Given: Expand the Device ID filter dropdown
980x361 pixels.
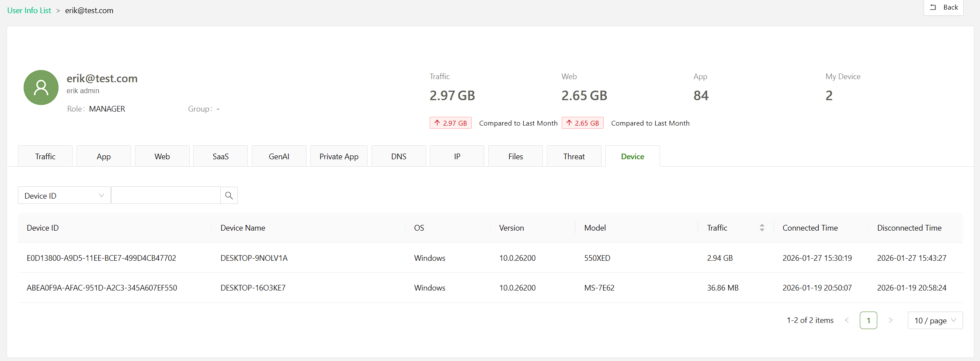Looking at the screenshot, I should [x=64, y=196].
